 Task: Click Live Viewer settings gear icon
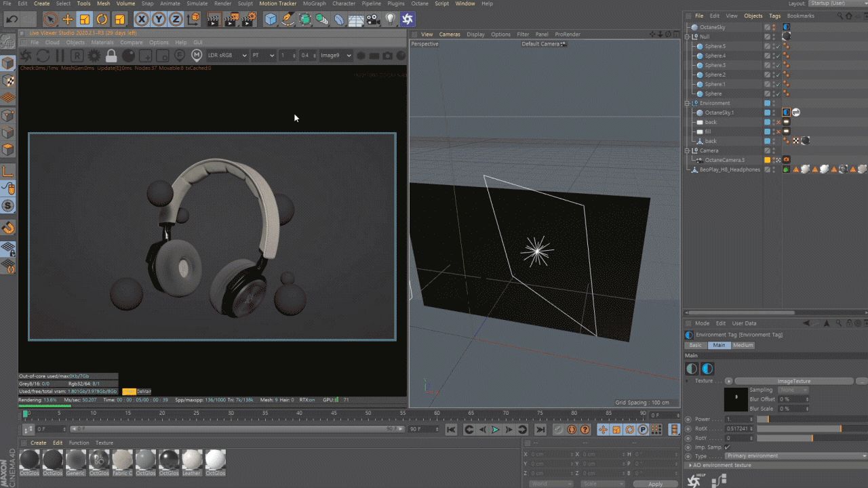point(94,56)
